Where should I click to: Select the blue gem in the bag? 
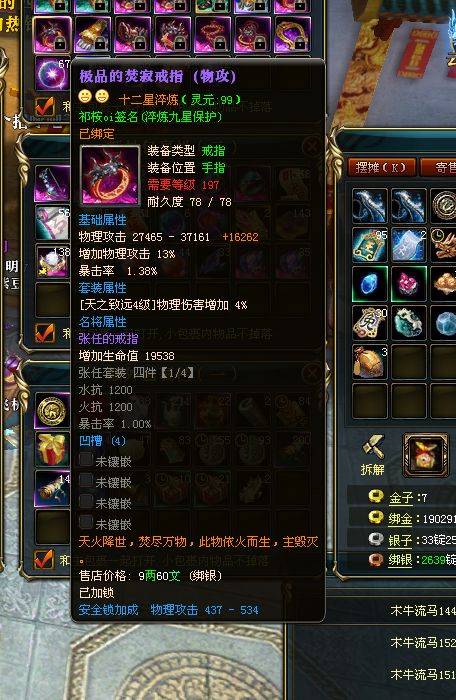point(369,283)
